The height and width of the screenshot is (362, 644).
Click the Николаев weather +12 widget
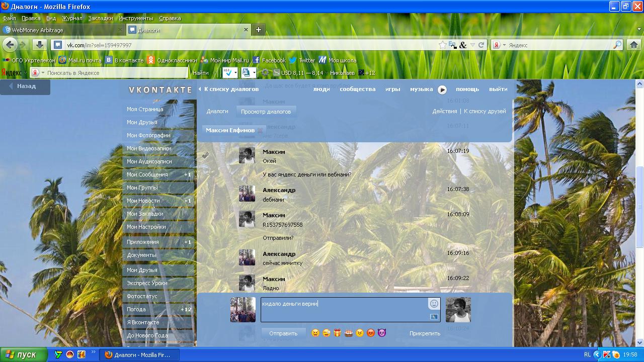click(352, 73)
